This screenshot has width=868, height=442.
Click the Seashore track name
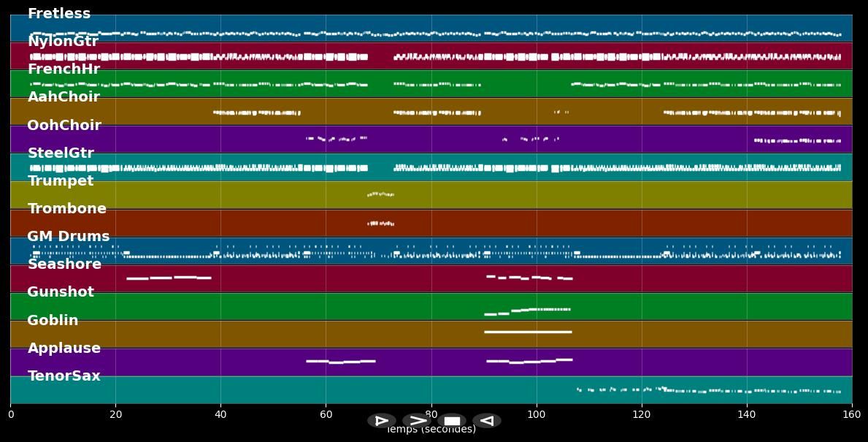click(x=65, y=264)
